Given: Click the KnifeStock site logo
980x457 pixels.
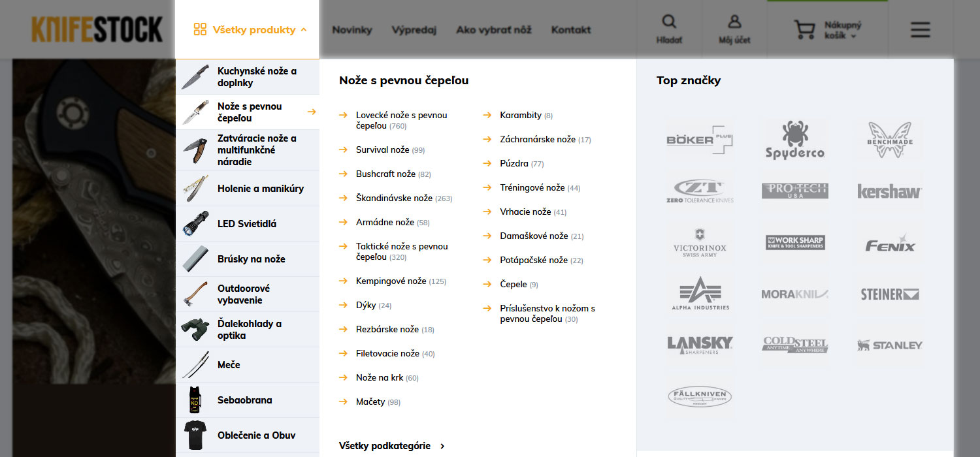Looking at the screenshot, I should point(97,29).
